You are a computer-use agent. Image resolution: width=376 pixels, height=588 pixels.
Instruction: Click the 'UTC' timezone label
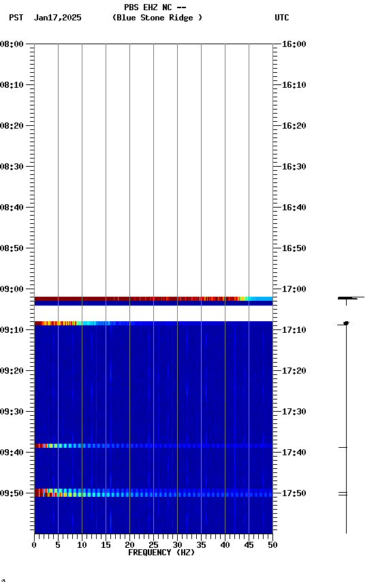coord(282,18)
